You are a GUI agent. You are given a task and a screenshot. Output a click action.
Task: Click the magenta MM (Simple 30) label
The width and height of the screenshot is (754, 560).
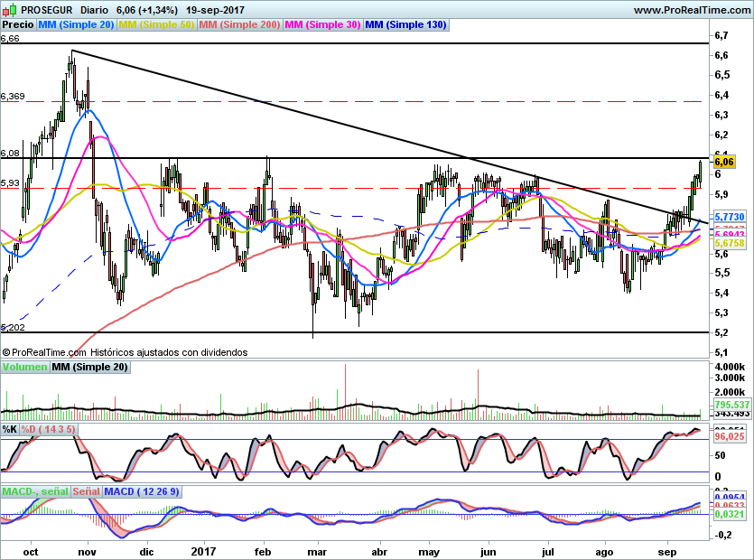pos(323,25)
